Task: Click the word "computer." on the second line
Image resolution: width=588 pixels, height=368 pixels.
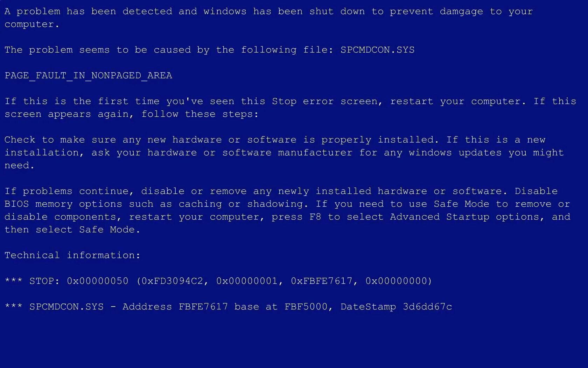Action: coord(32,25)
